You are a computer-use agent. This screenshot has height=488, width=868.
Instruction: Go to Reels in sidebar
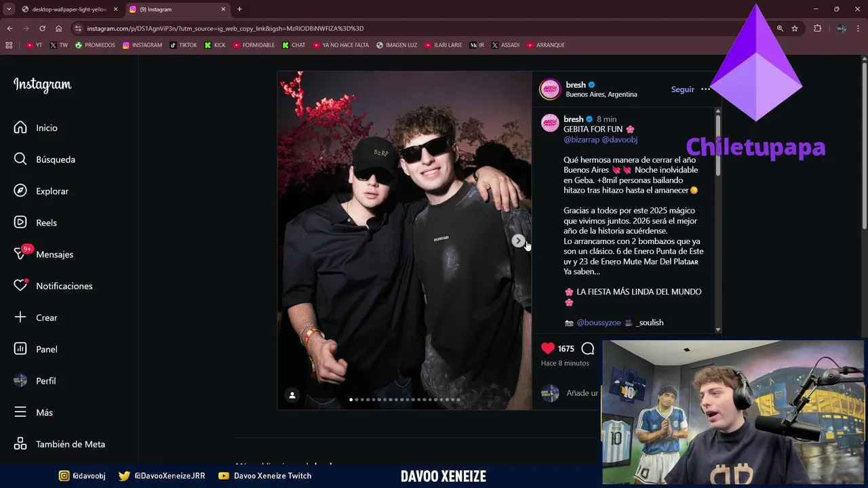(x=35, y=222)
